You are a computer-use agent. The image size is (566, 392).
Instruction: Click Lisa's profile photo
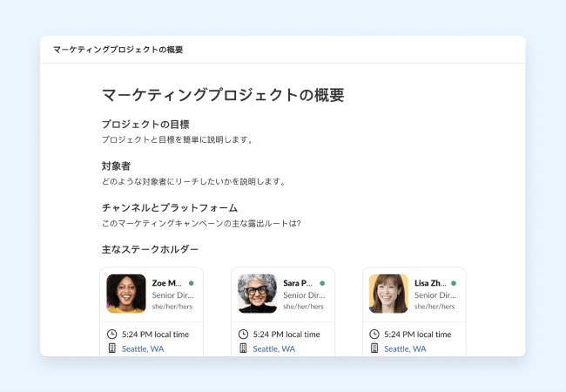click(388, 294)
